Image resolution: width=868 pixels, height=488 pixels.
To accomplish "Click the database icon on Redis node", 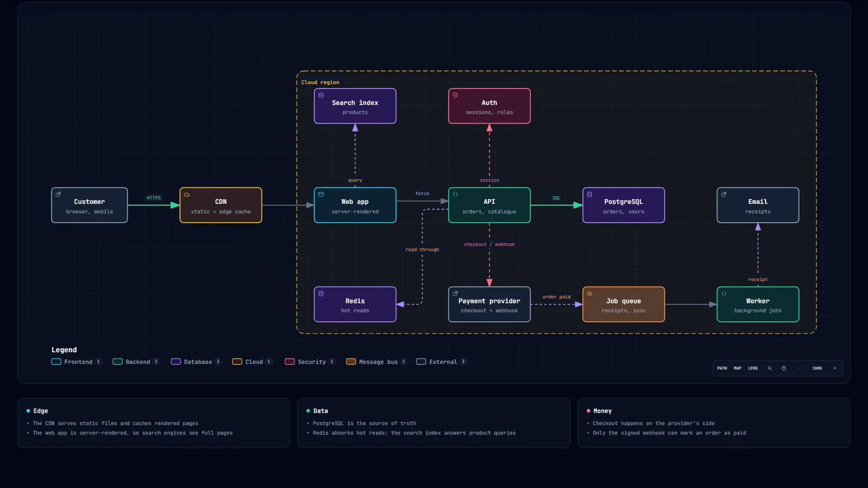I will click(321, 293).
